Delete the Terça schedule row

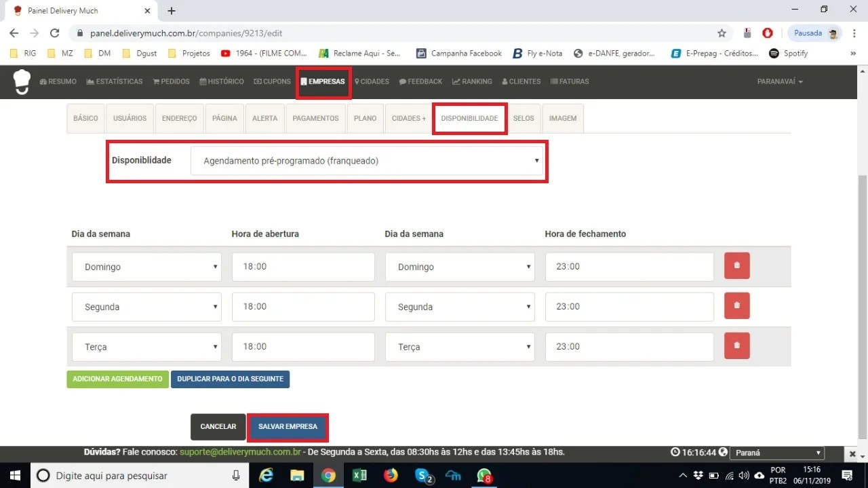pos(736,346)
